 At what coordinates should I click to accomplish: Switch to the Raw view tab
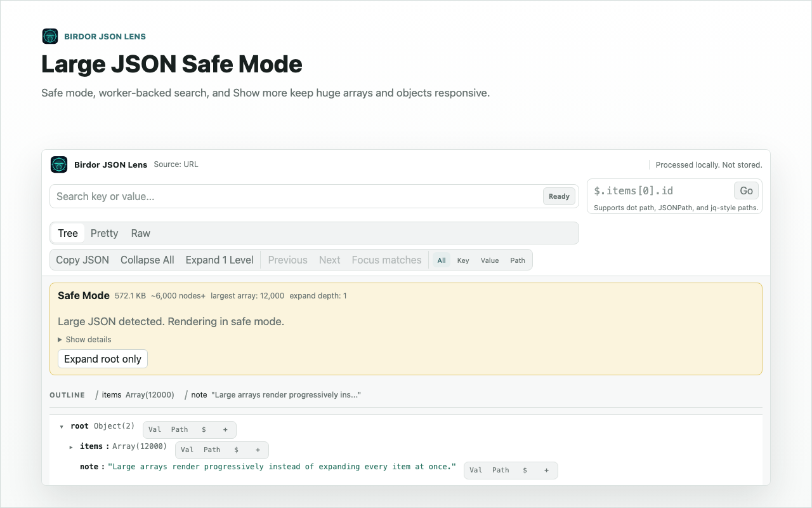(x=140, y=233)
